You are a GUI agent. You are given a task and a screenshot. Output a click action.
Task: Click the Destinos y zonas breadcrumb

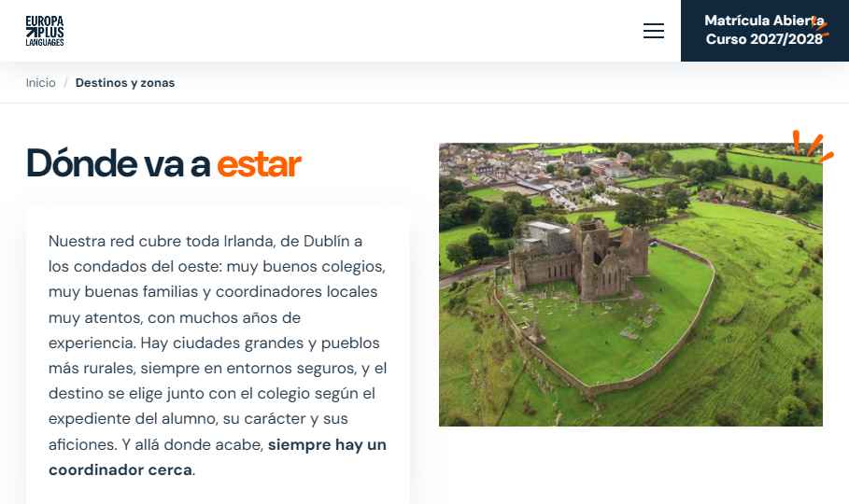pos(125,83)
